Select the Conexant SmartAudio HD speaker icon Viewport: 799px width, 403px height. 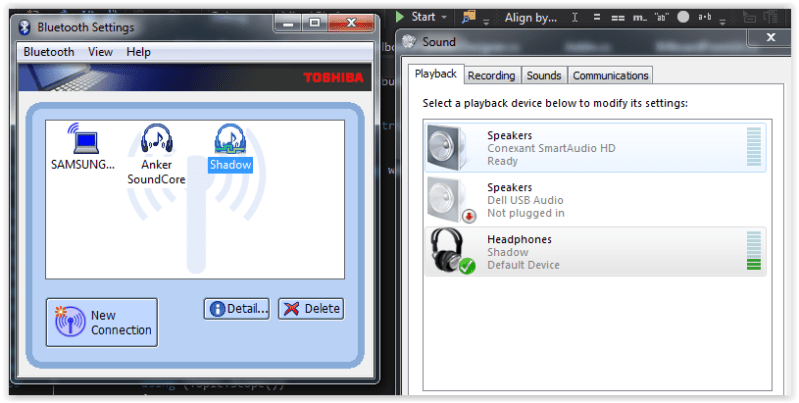(447, 148)
